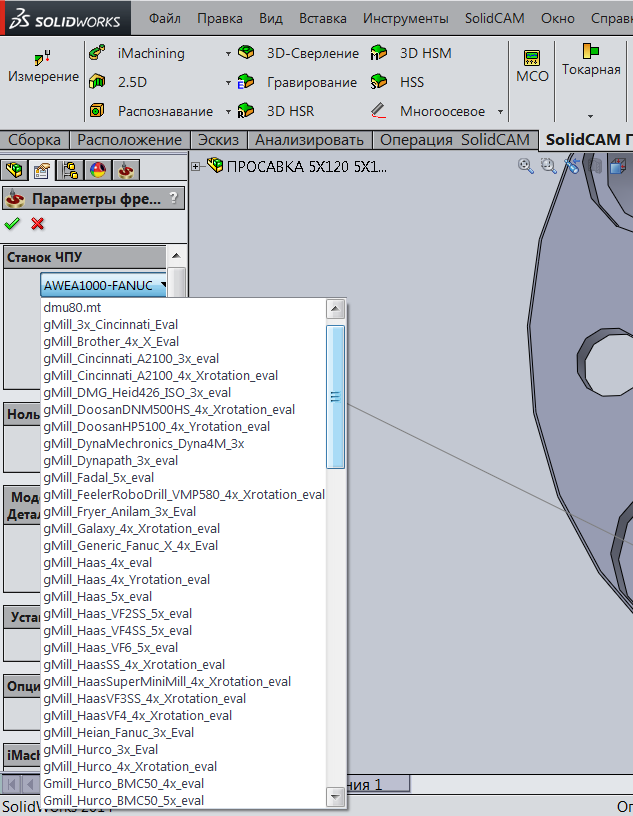Screen dimensions: 633x816
Task: Open the PropertyManager panel tab
Action: (x=41, y=170)
